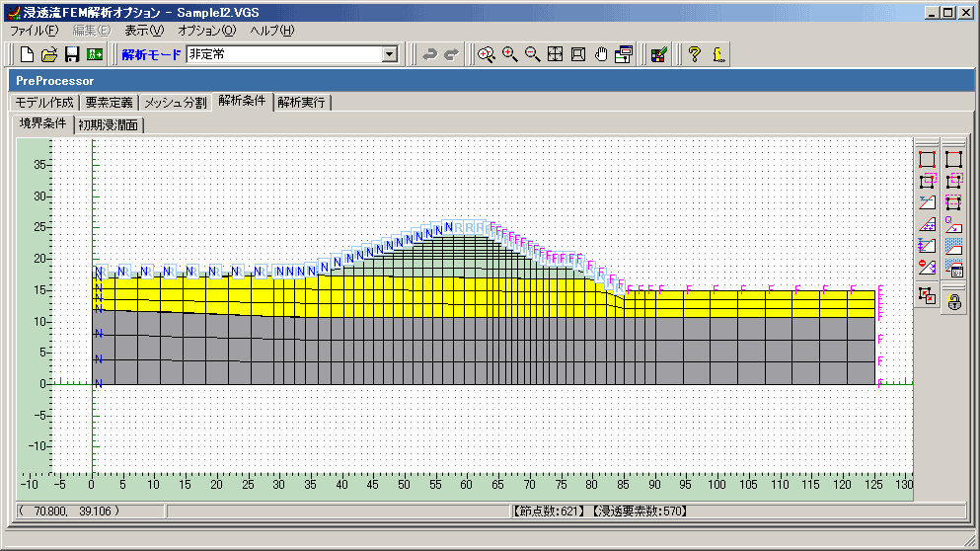Switch to the 初期浸潤面 tab
The image size is (980, 551).
(110, 124)
